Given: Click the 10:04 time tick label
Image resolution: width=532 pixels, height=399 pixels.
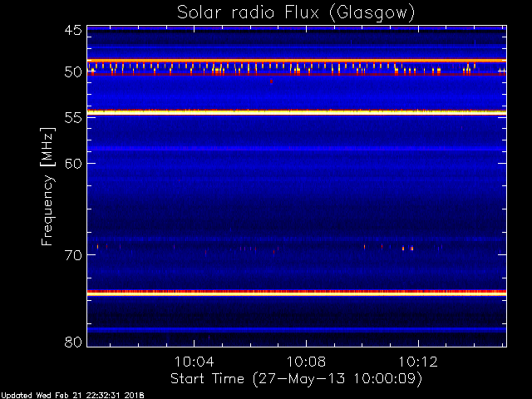Looking at the screenshot, I should pos(194,362).
